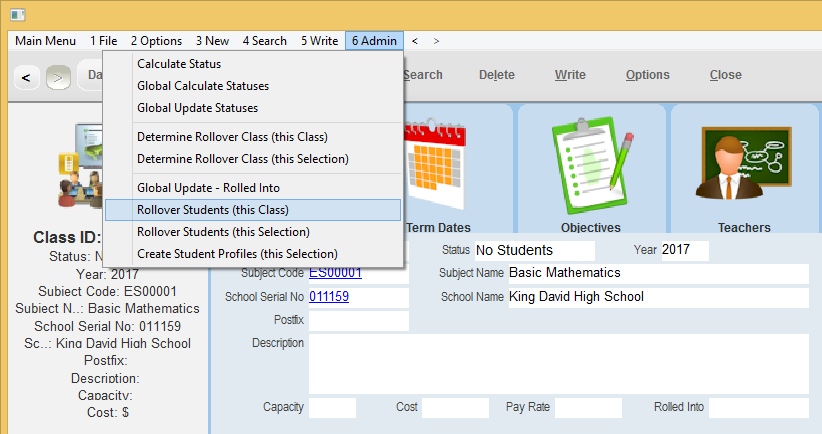Click the Teachers chalkboard icon
This screenshot has width=822, height=434.
744,165
